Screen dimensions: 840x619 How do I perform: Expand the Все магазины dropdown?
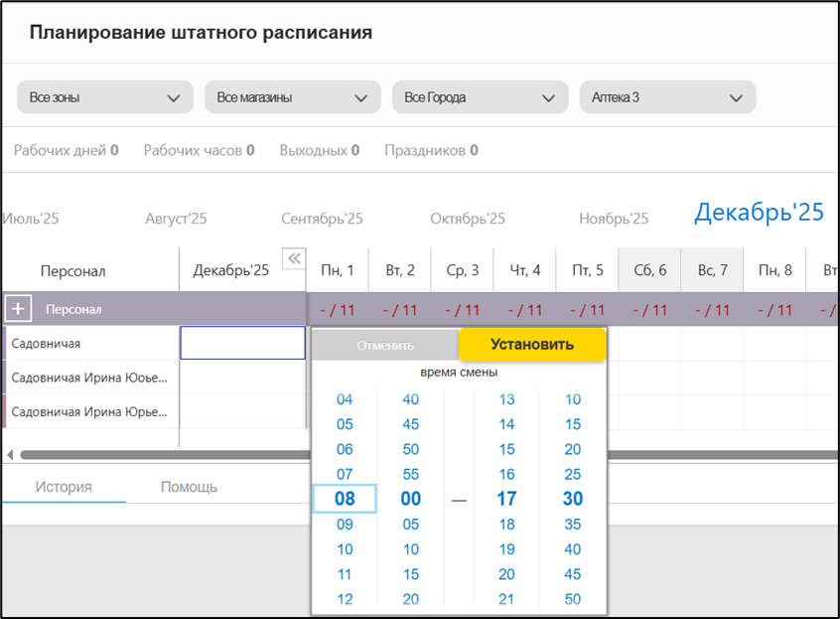click(292, 97)
